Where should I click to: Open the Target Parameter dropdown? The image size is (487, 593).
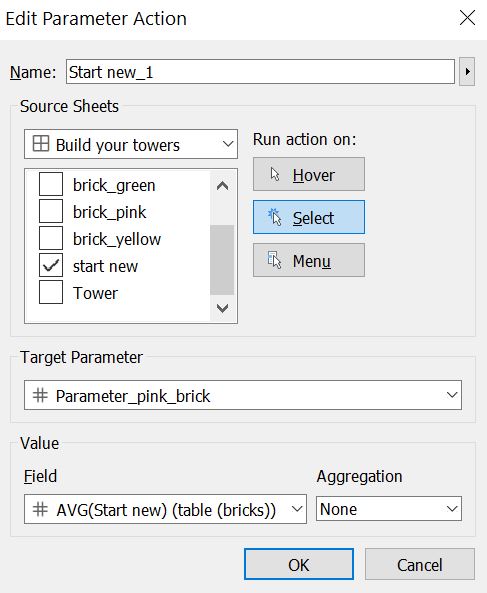tap(243, 395)
